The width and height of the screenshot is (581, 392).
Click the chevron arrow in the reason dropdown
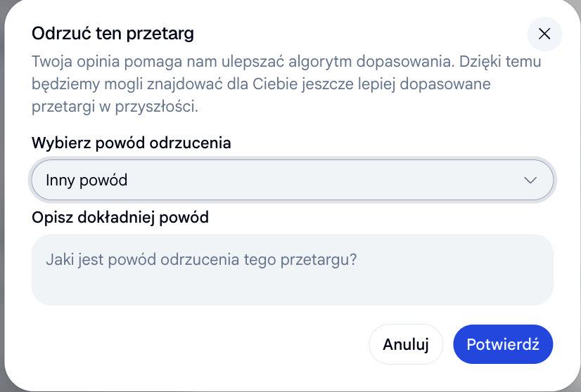pos(530,181)
